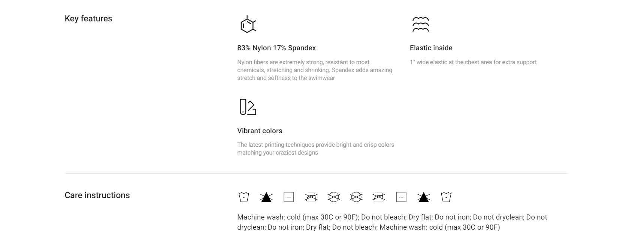Click the color swatch Vibrant colors icon
Viewport: 644px width, 245px height.
tap(248, 107)
